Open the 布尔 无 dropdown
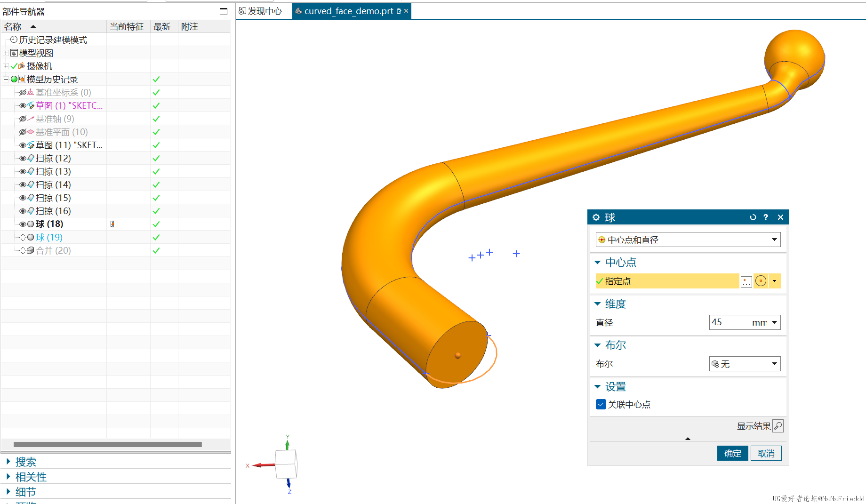Image resolution: width=866 pixels, height=504 pixels. pos(745,364)
